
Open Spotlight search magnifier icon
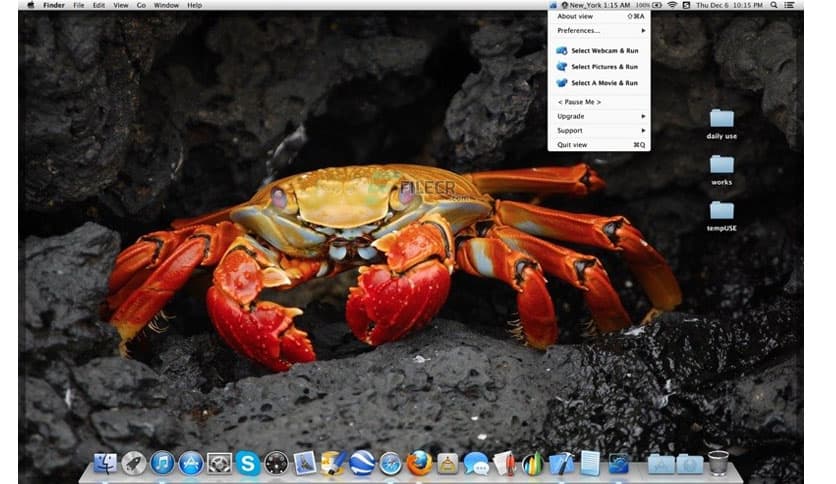point(774,5)
